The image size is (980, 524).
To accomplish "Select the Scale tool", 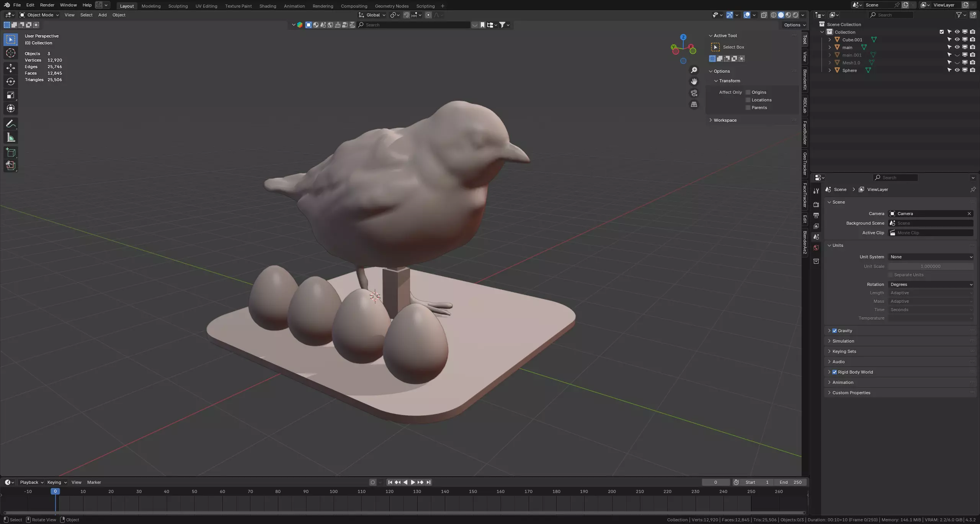I will [x=11, y=95].
